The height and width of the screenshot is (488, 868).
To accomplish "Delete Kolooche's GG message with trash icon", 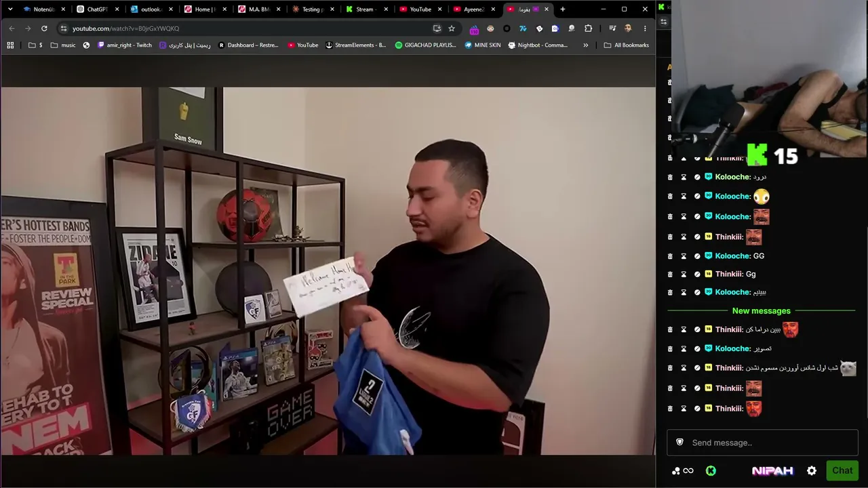I will [x=670, y=256].
